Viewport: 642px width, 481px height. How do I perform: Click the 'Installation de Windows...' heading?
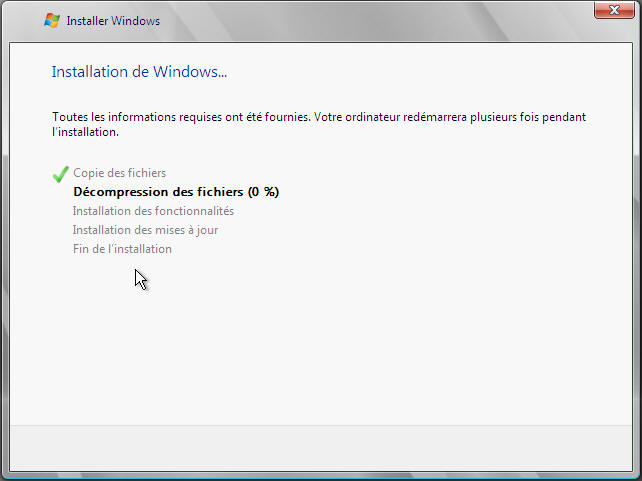click(x=139, y=72)
